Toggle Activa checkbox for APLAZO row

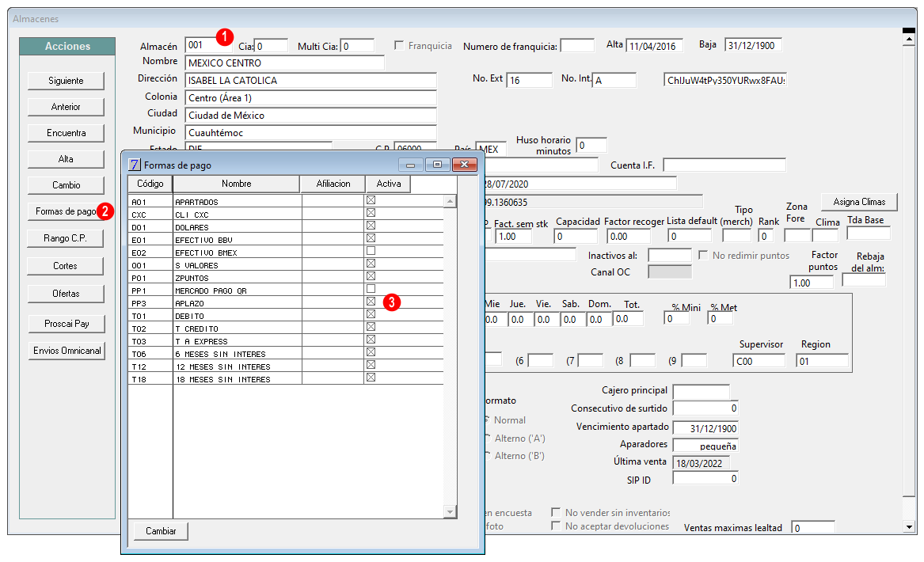point(371,302)
